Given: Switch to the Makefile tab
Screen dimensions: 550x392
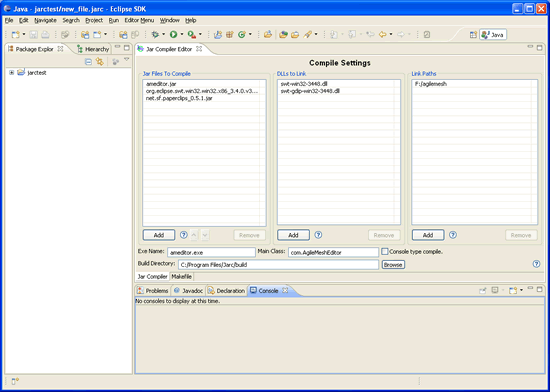Looking at the screenshot, I should [182, 277].
